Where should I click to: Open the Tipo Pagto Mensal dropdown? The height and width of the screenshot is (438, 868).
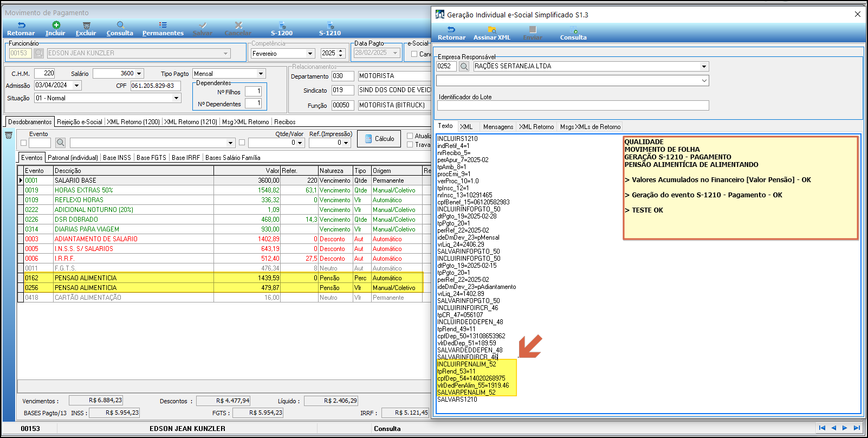(x=261, y=73)
